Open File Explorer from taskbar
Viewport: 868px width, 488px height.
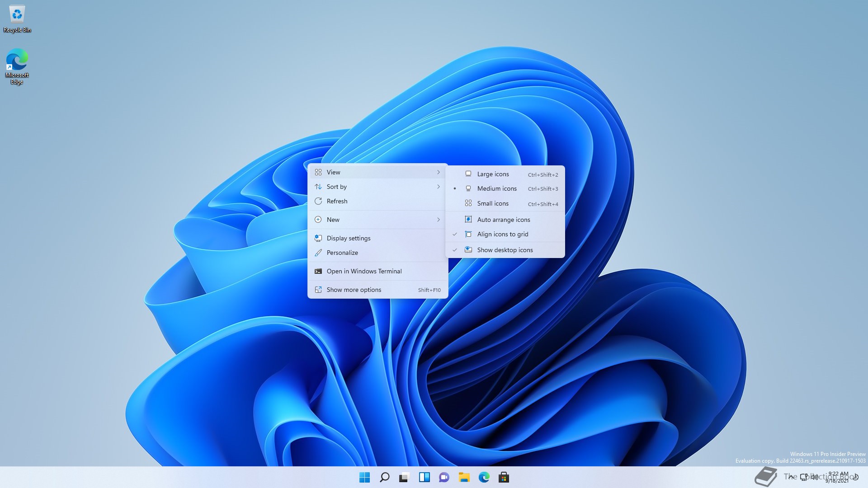[x=464, y=477]
